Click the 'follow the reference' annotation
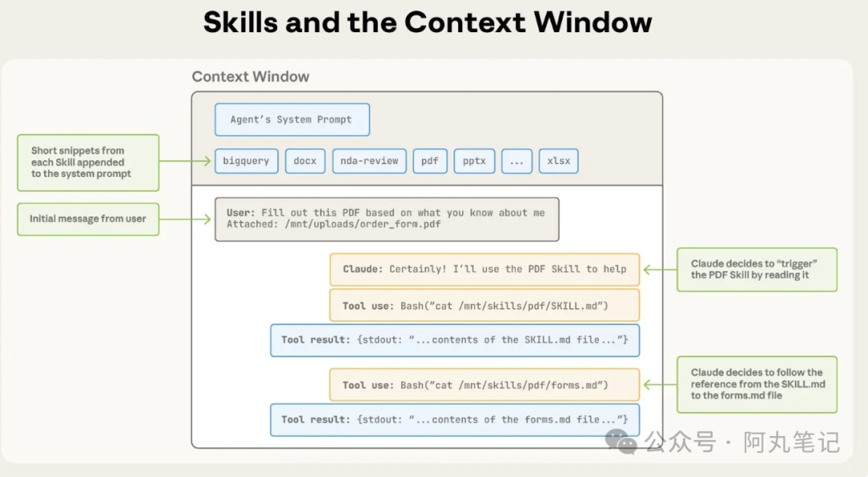 (x=756, y=384)
